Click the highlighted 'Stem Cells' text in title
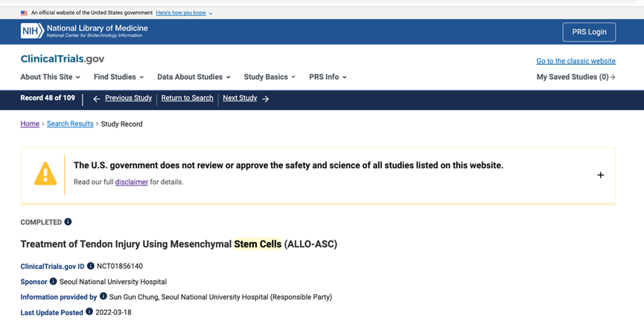The height and width of the screenshot is (321, 644). 258,244
